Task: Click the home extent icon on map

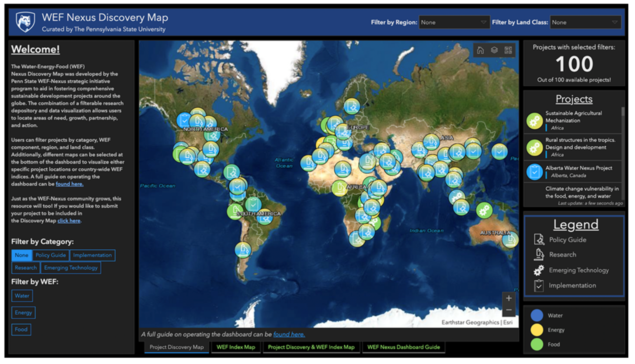Action: pyautogui.click(x=480, y=50)
